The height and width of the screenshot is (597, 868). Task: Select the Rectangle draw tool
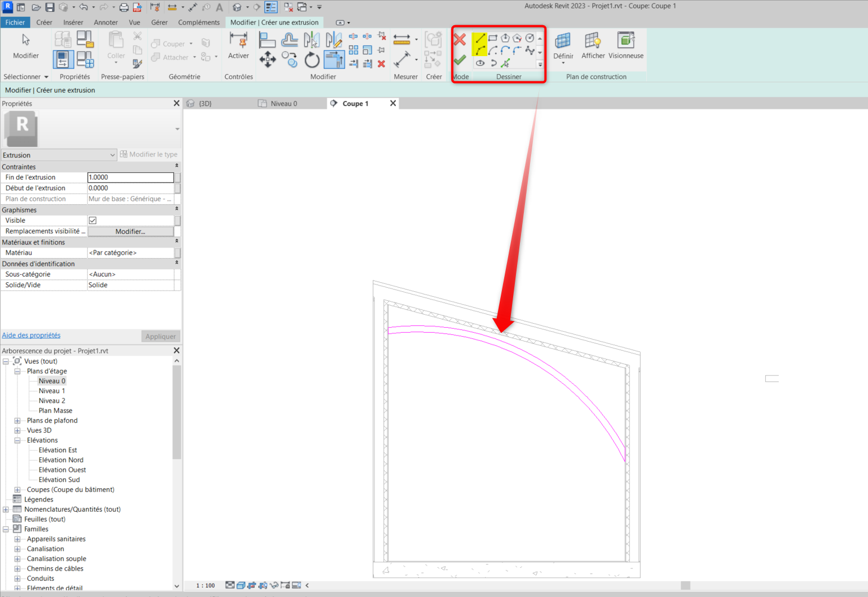492,38
